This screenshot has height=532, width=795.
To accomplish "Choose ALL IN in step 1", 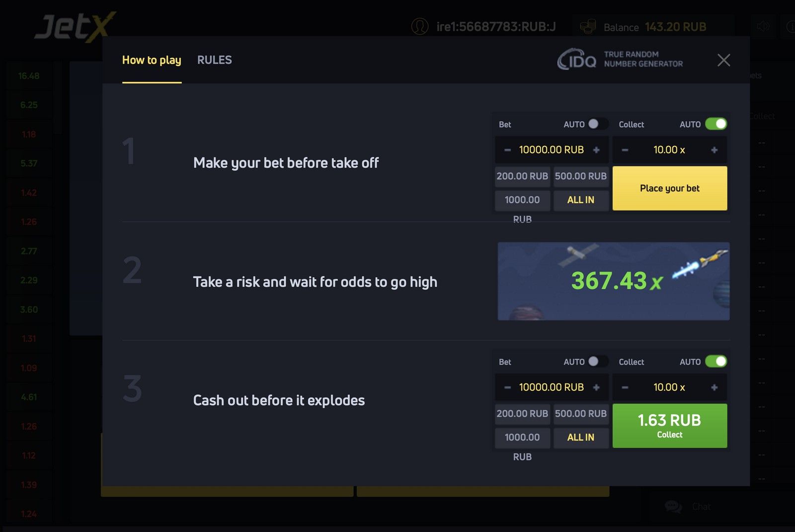I will pos(581,200).
